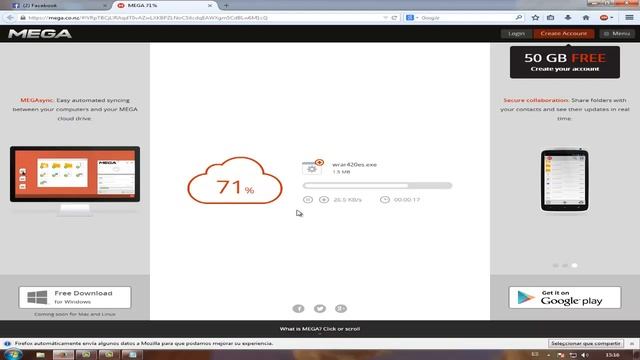
Task: Share on Google Plus using the round icon
Action: click(341, 309)
